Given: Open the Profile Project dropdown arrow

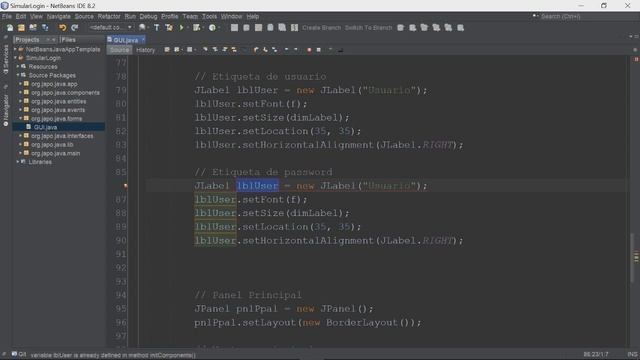Looking at the screenshot, I should 219,28.
